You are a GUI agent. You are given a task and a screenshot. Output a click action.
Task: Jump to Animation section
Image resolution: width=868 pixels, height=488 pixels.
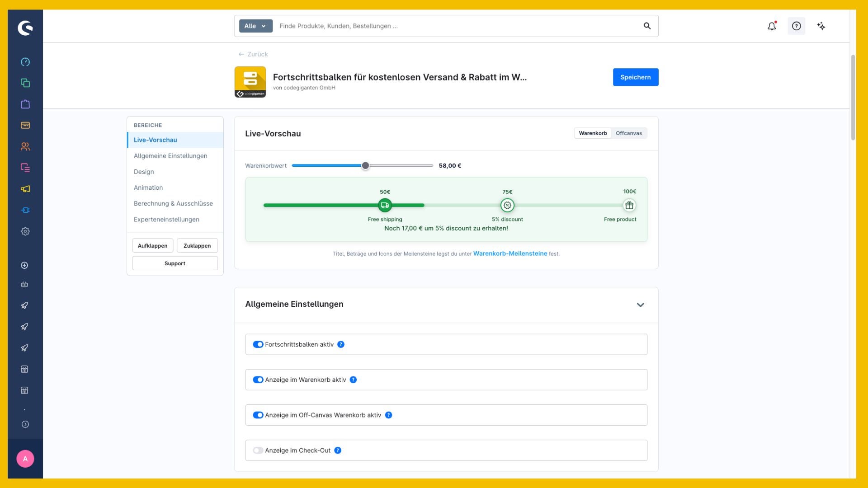coord(175,188)
